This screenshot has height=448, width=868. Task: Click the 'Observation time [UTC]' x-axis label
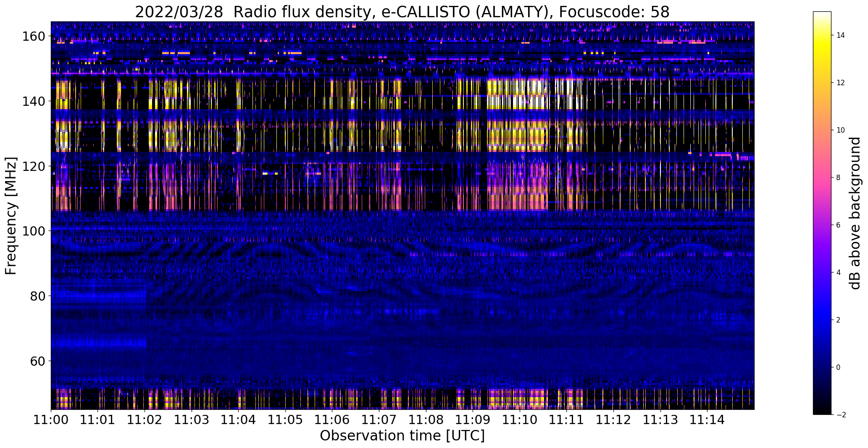tap(402, 436)
